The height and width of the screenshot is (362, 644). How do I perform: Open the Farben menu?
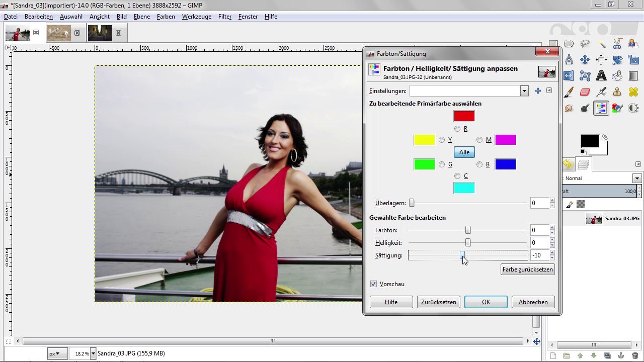coord(166,17)
